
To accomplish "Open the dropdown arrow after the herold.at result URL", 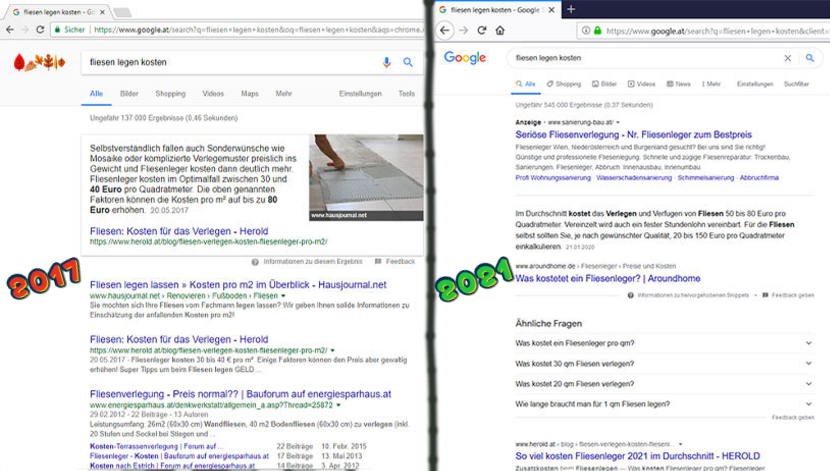I will 332,350.
